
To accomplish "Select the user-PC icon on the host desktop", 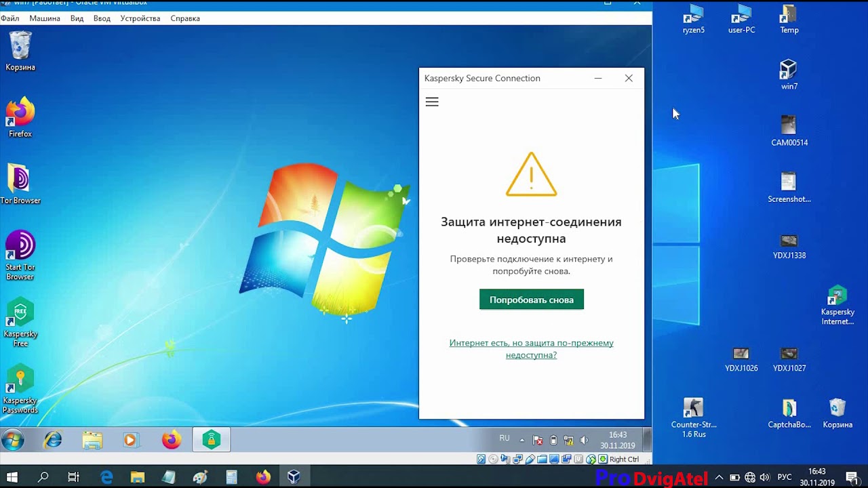I will click(741, 18).
